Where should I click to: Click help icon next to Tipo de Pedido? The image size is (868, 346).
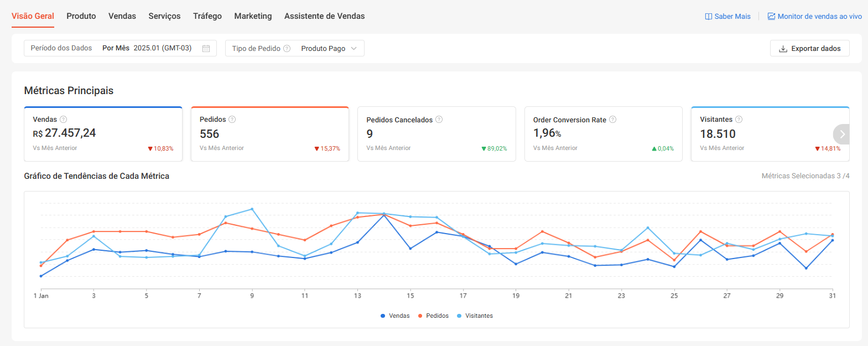[x=287, y=49]
